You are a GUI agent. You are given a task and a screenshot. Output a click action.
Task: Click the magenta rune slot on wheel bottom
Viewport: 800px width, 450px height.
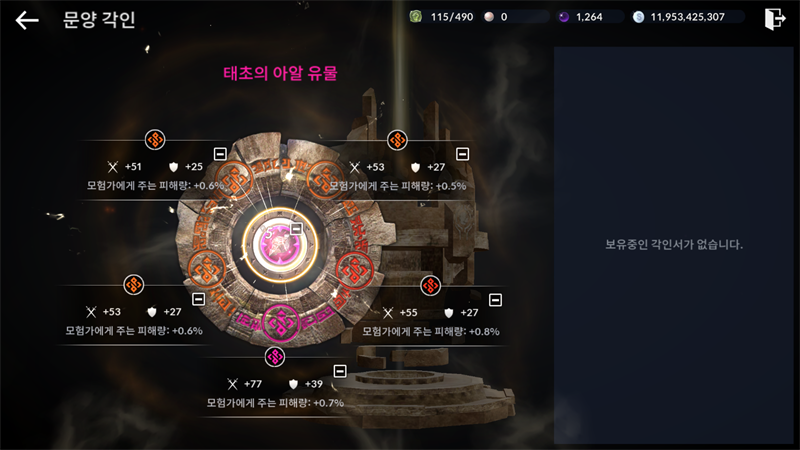280,322
